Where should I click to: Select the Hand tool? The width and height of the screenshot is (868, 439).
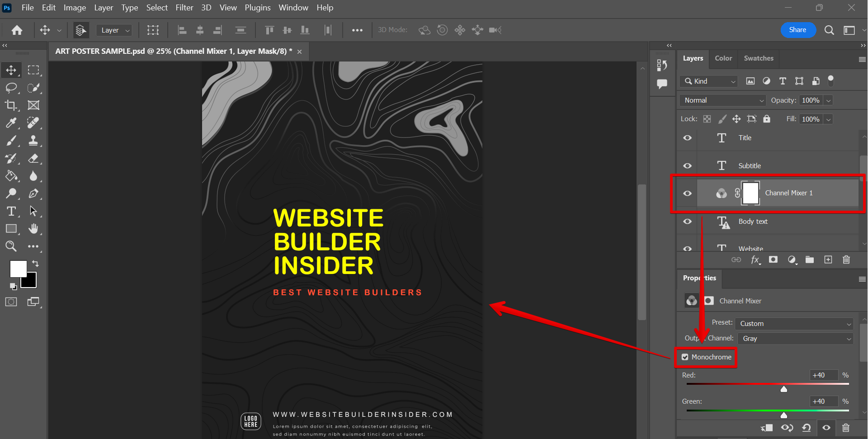33,229
